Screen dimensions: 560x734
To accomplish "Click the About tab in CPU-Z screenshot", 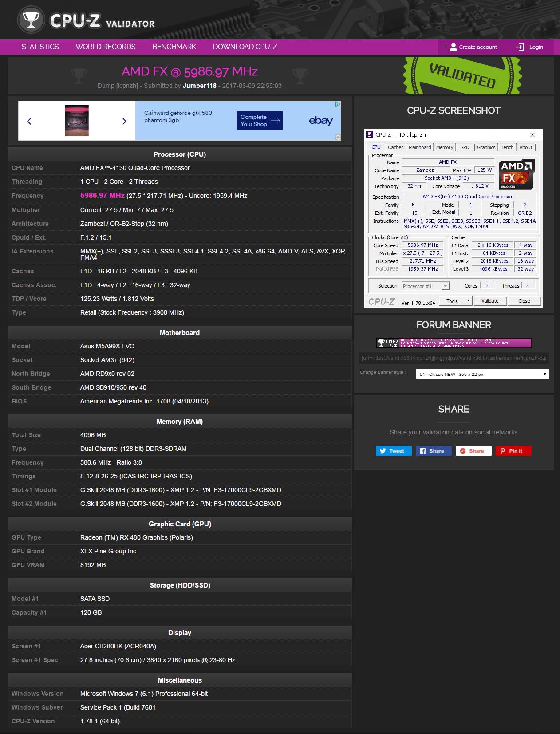I will (x=526, y=147).
